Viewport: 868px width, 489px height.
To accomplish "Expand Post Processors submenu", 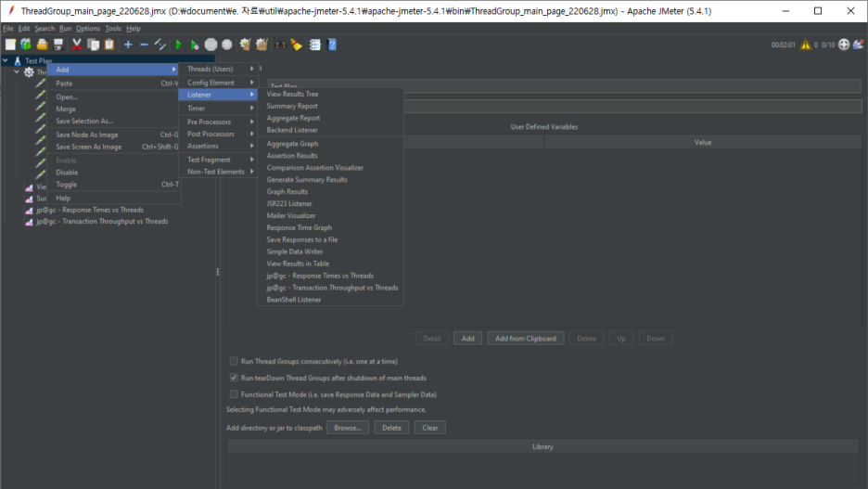I will (x=218, y=134).
